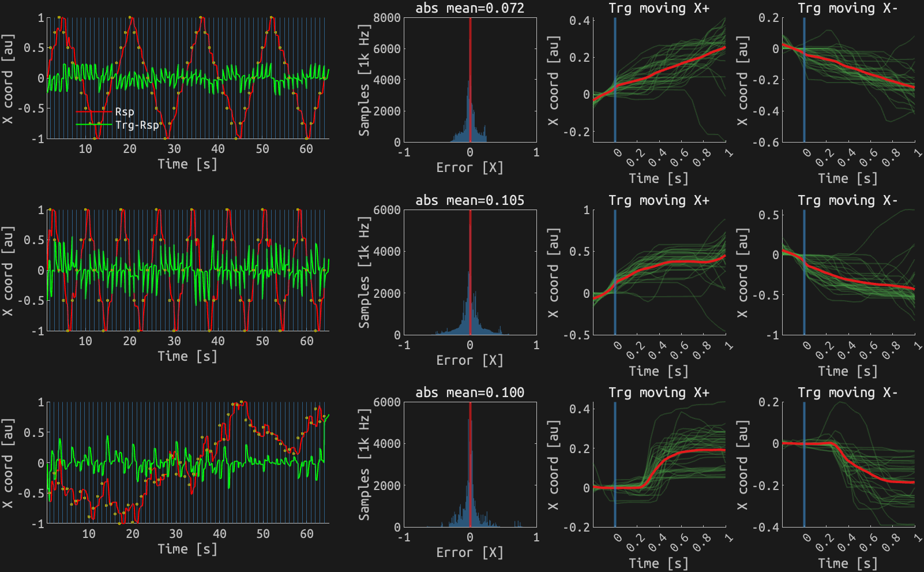Expand the abs mean=0.072 histogram panel
Viewport: 924px width, 572px height.
tap(471, 7)
